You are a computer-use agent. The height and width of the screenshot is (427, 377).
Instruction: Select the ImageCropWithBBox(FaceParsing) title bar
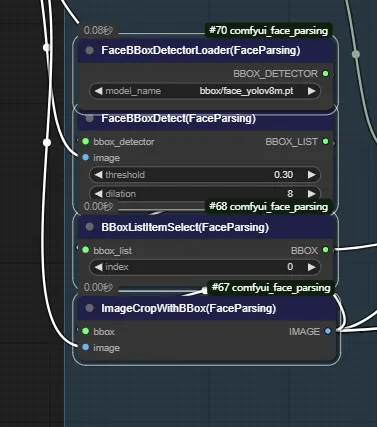tap(206, 308)
